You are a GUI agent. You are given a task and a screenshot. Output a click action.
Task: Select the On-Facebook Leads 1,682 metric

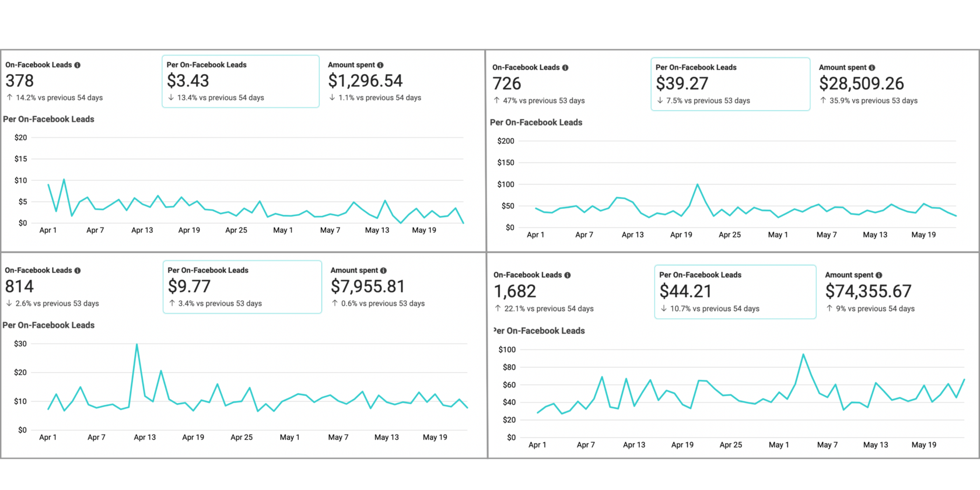pyautogui.click(x=544, y=292)
